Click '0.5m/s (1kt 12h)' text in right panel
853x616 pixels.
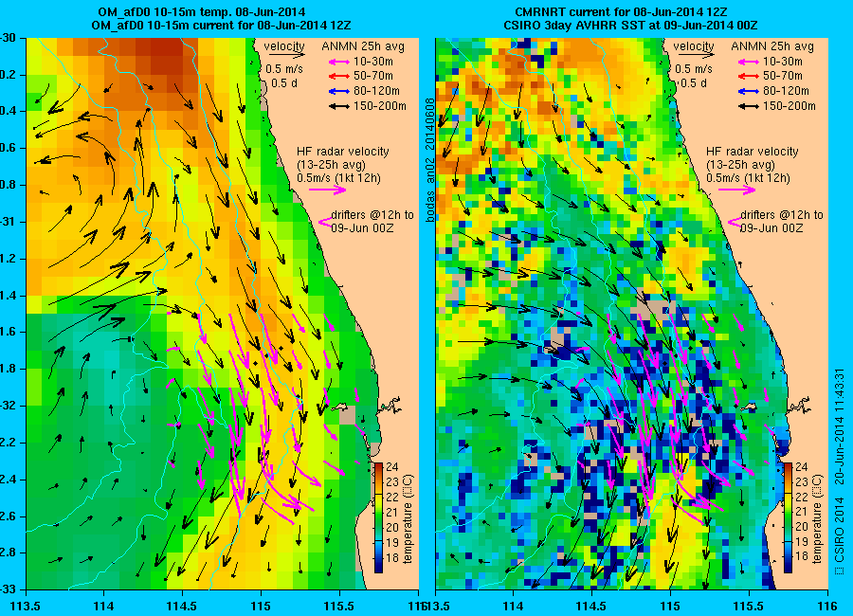coord(748,178)
